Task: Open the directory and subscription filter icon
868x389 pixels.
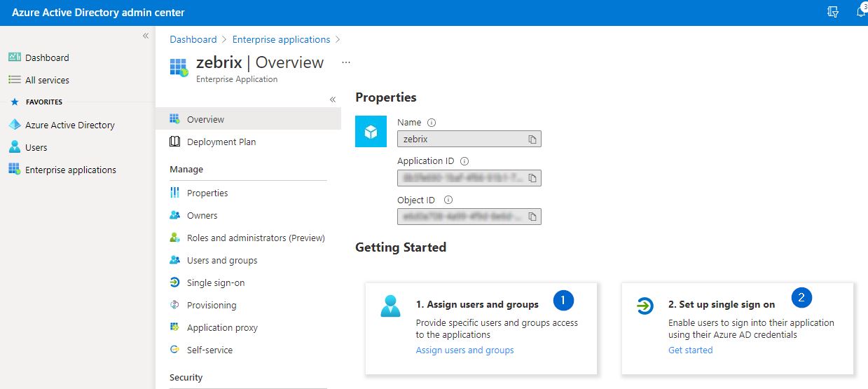Action: coord(832,13)
